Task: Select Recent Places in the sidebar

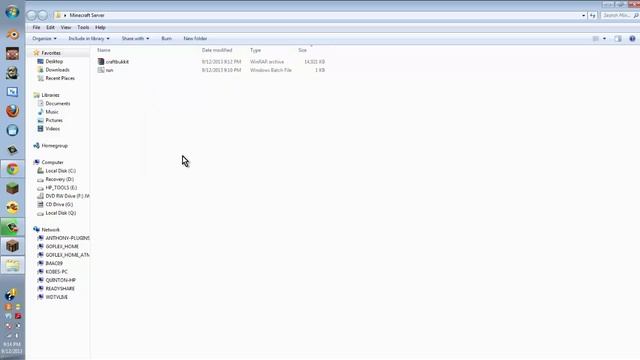Action: tap(60, 78)
